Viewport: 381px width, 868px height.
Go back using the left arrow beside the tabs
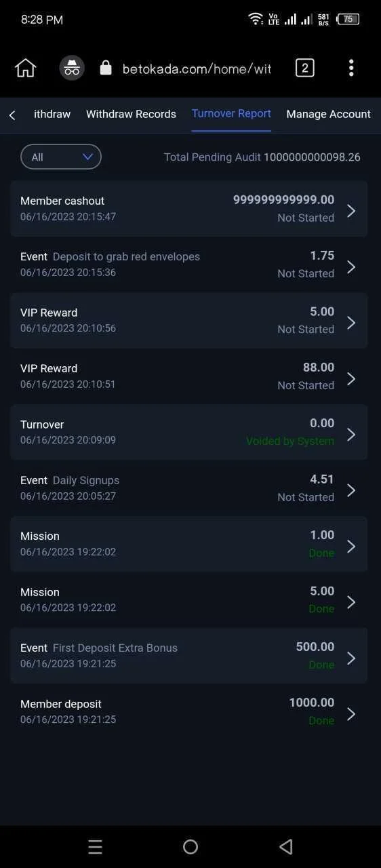point(12,115)
